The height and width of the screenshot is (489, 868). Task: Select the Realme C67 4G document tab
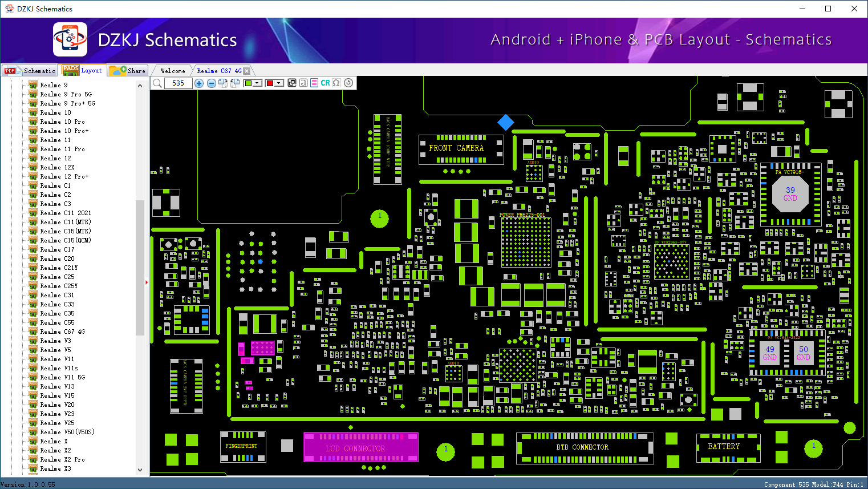219,71
